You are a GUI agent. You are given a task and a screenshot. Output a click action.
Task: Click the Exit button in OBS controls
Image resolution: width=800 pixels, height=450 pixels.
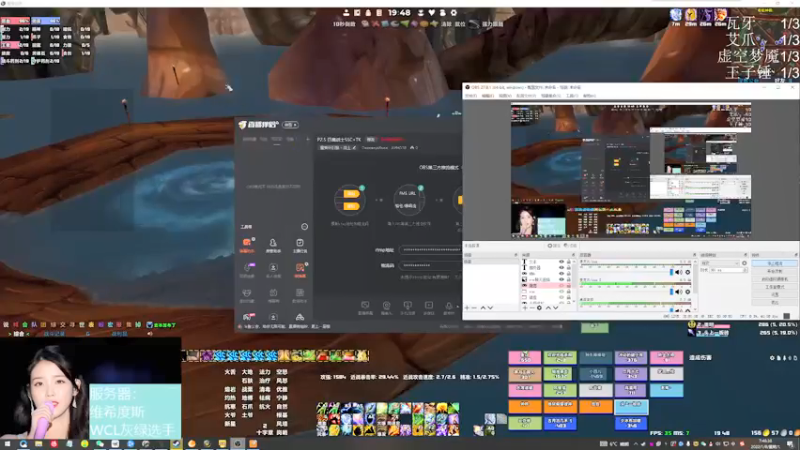pos(774,302)
